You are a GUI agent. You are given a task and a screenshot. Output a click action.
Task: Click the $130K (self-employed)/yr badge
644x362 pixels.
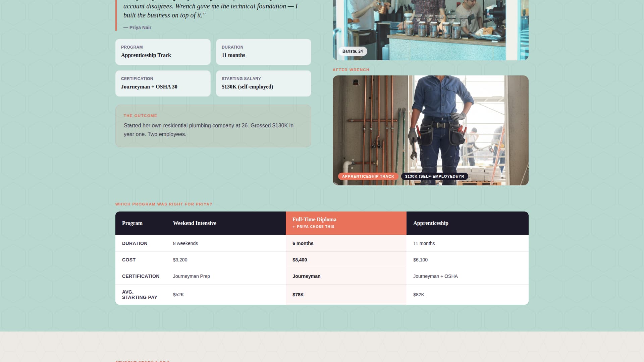tap(434, 176)
